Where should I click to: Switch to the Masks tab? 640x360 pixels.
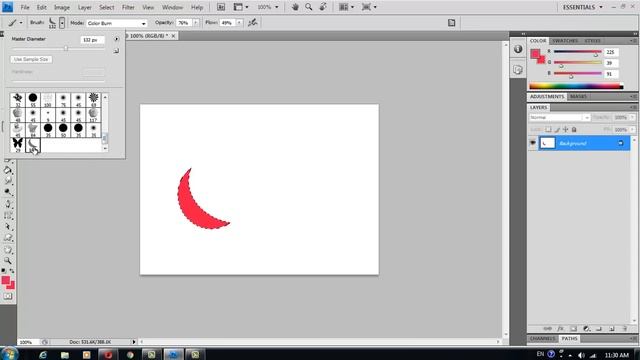click(578, 97)
